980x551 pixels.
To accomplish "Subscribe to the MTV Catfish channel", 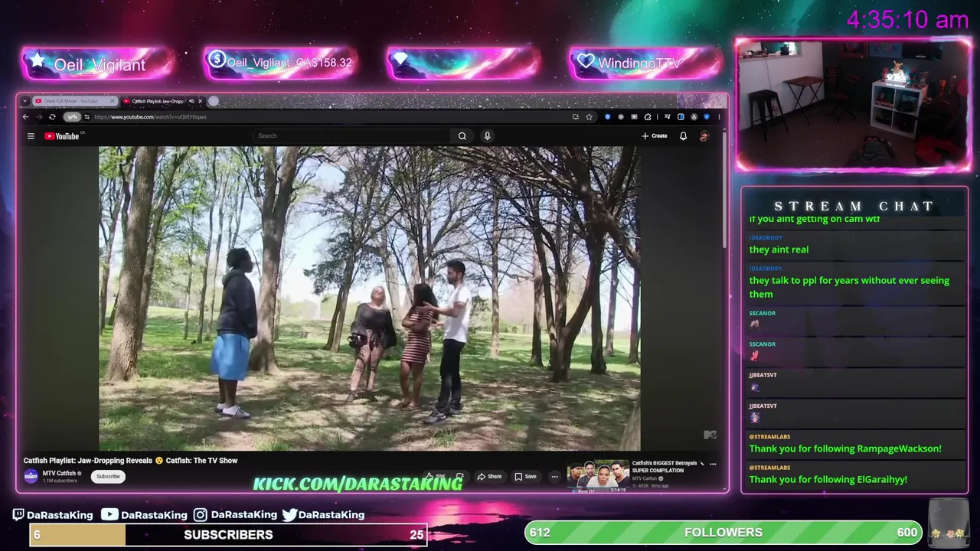I will pos(108,476).
